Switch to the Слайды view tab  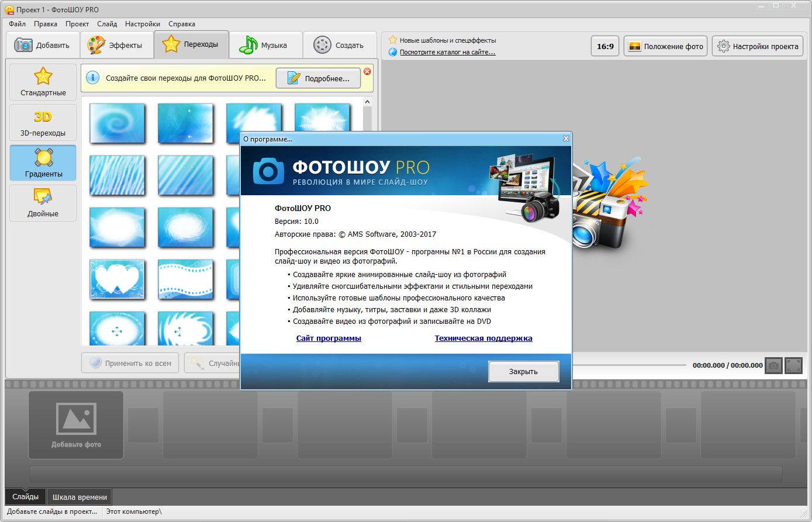click(x=26, y=497)
